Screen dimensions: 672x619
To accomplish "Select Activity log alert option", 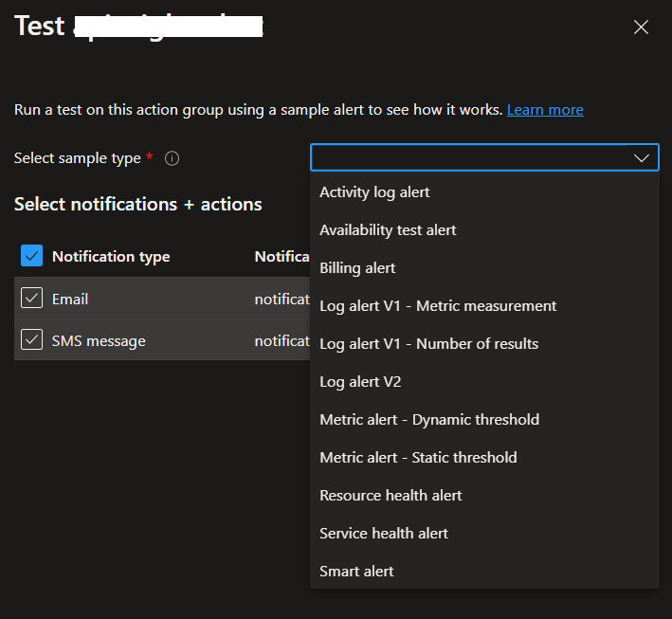I will 374,192.
